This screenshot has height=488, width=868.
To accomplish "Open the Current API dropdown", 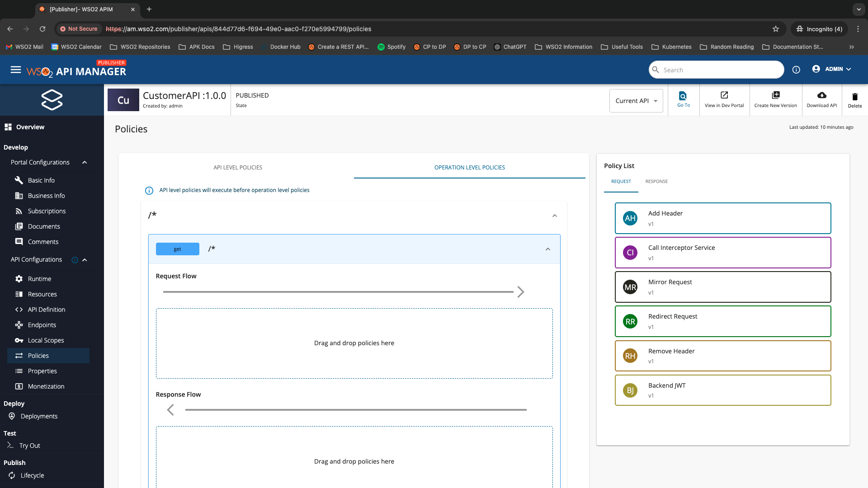I will click(636, 101).
